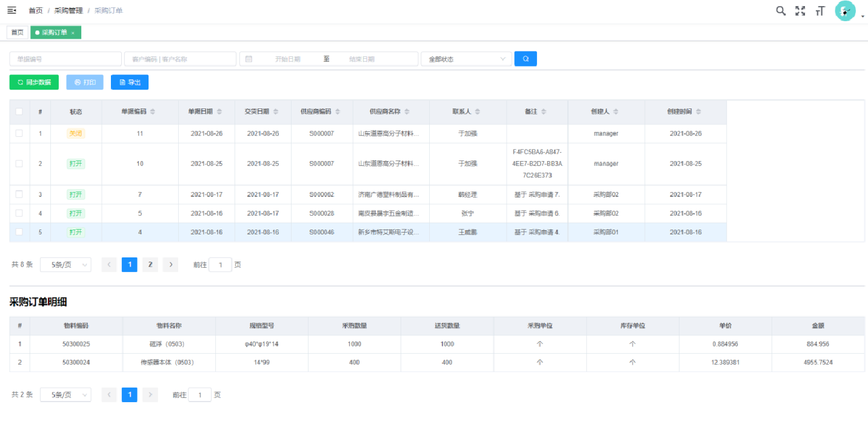Open the search magnifier in the header

(781, 10)
